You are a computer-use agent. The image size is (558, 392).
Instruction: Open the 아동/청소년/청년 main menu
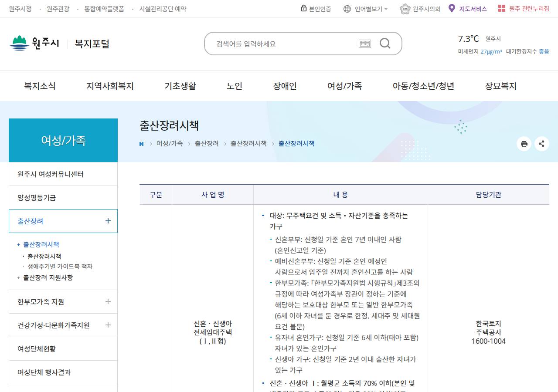[423, 86]
